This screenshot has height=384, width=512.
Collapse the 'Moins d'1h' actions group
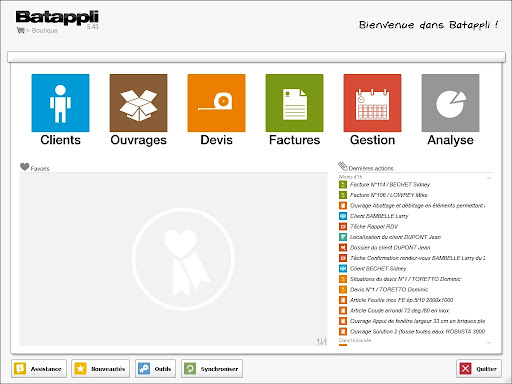coord(489,178)
